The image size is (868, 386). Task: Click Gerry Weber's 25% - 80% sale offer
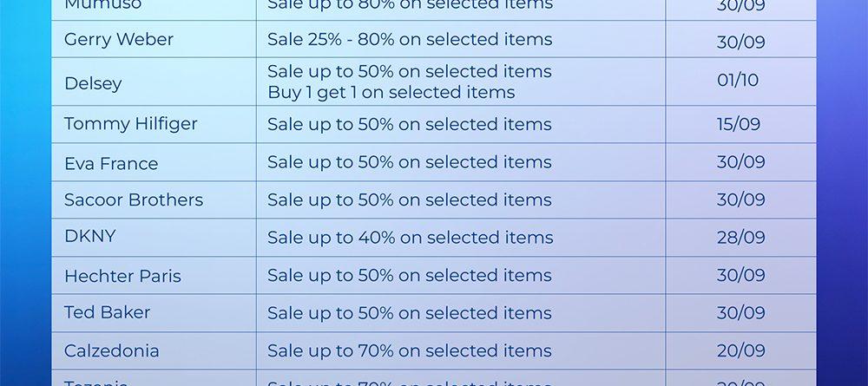pos(410,40)
